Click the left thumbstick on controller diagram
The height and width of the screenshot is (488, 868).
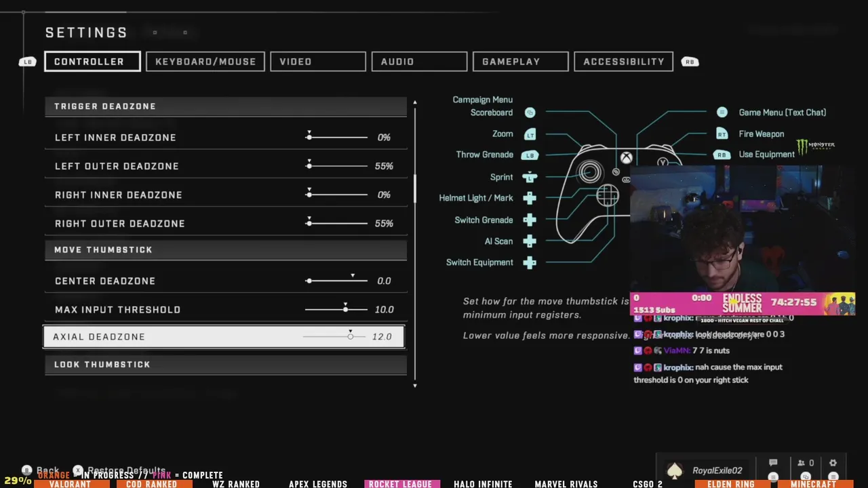click(x=589, y=172)
